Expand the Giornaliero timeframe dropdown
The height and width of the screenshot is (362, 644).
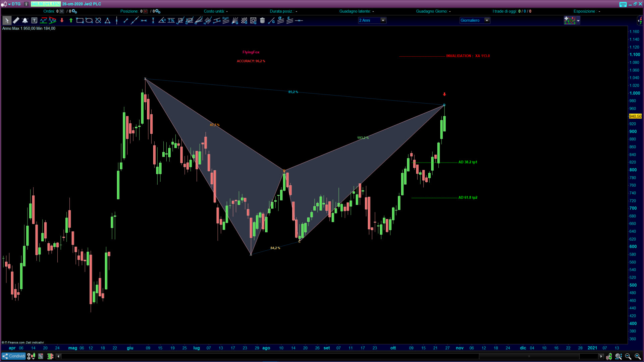(487, 20)
